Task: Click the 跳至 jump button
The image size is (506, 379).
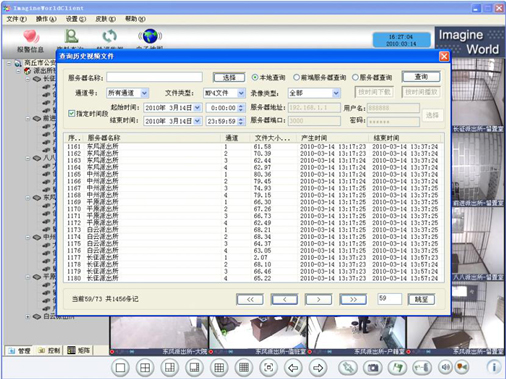Action: (422, 299)
